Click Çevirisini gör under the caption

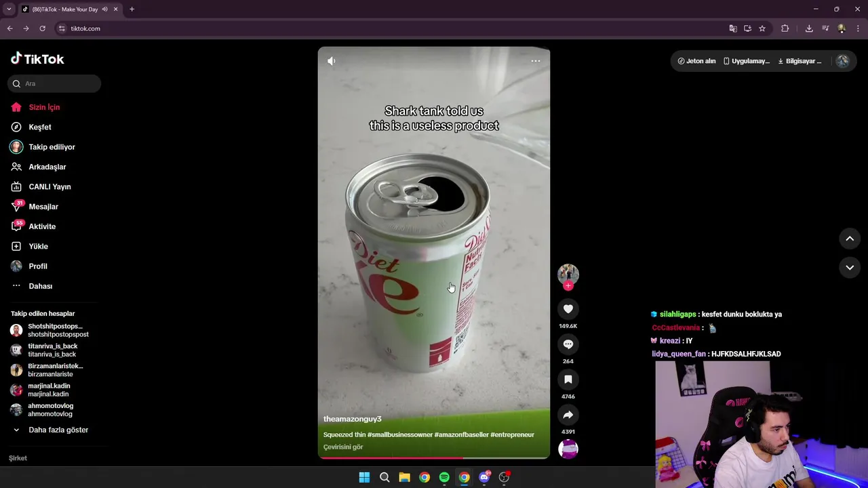(343, 447)
